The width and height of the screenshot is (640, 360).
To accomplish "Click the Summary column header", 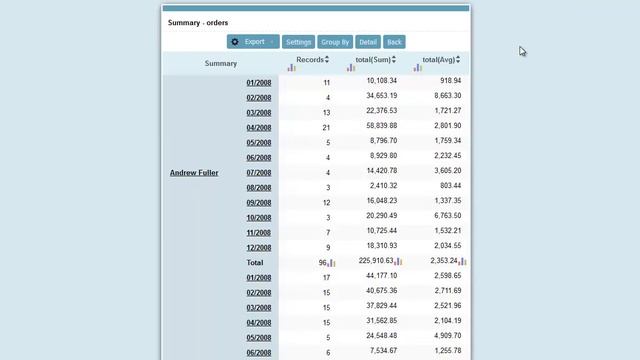I will pos(221,64).
